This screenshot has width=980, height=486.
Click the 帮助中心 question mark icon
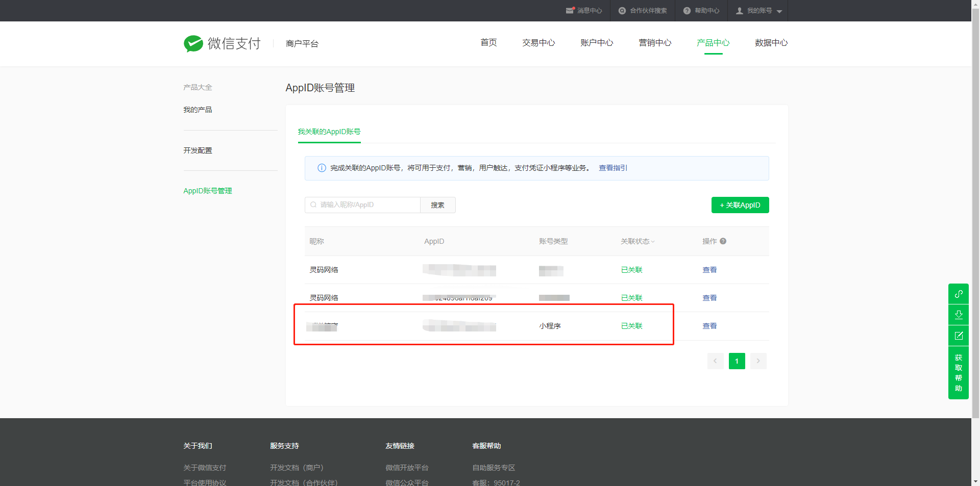(687, 11)
